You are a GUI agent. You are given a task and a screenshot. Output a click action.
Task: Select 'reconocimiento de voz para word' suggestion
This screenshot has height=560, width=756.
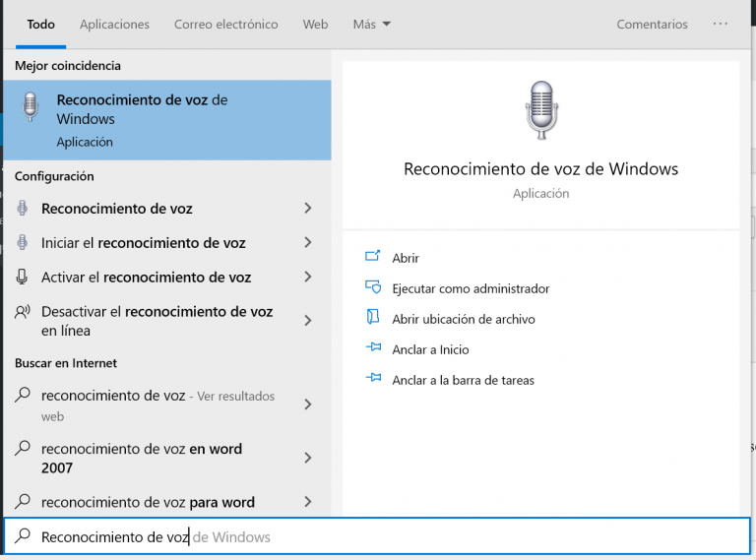point(166,502)
